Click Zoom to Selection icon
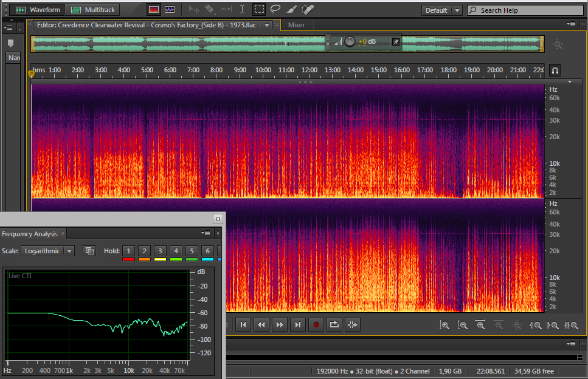588x379 pixels. [571, 326]
